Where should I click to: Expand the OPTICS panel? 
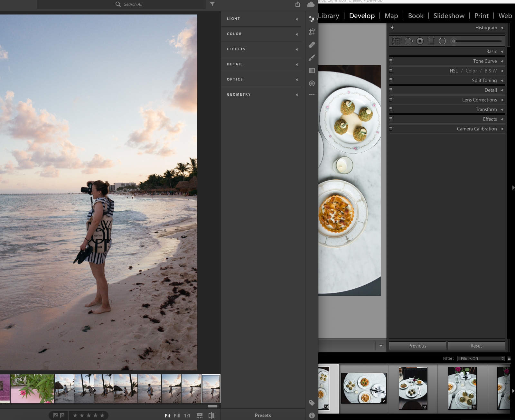tap(261, 80)
